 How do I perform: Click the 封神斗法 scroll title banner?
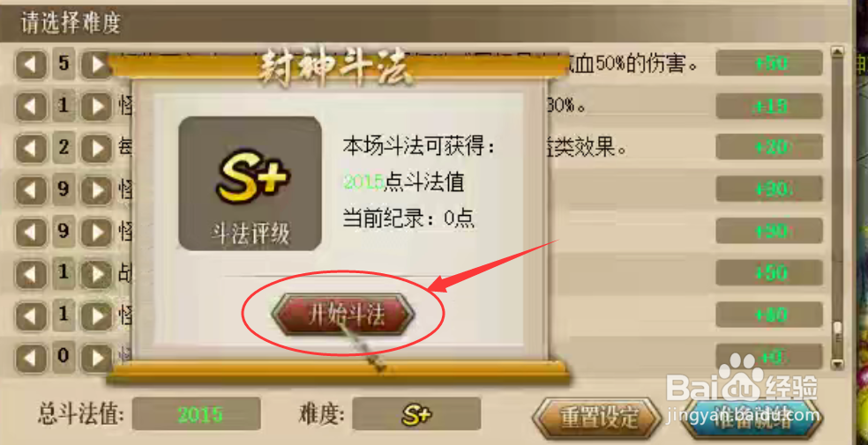pos(338,68)
